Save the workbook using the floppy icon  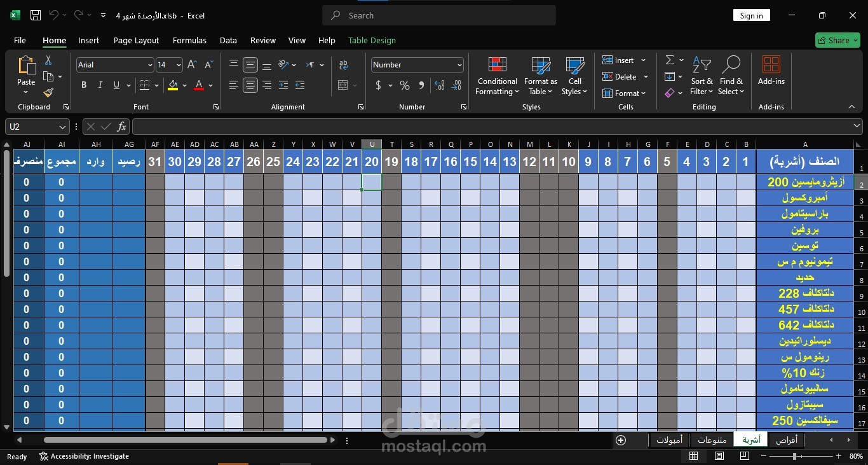click(36, 15)
